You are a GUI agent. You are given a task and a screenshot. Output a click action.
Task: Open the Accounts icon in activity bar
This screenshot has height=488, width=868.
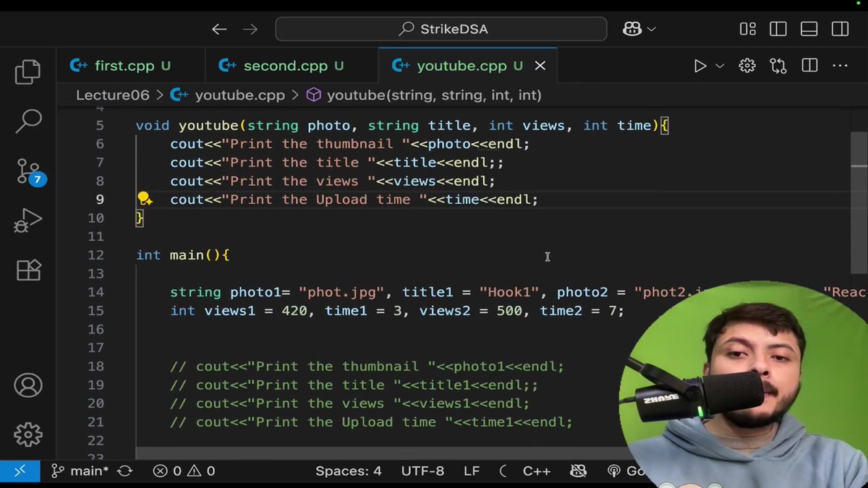point(27,385)
